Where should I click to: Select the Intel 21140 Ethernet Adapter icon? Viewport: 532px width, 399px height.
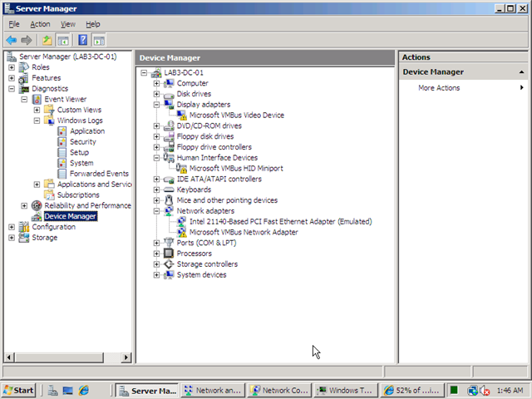click(x=181, y=222)
